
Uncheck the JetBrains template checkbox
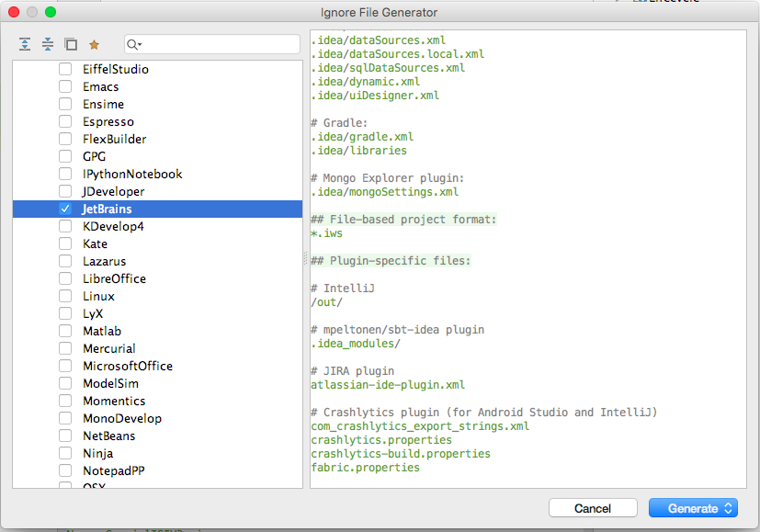click(65, 209)
